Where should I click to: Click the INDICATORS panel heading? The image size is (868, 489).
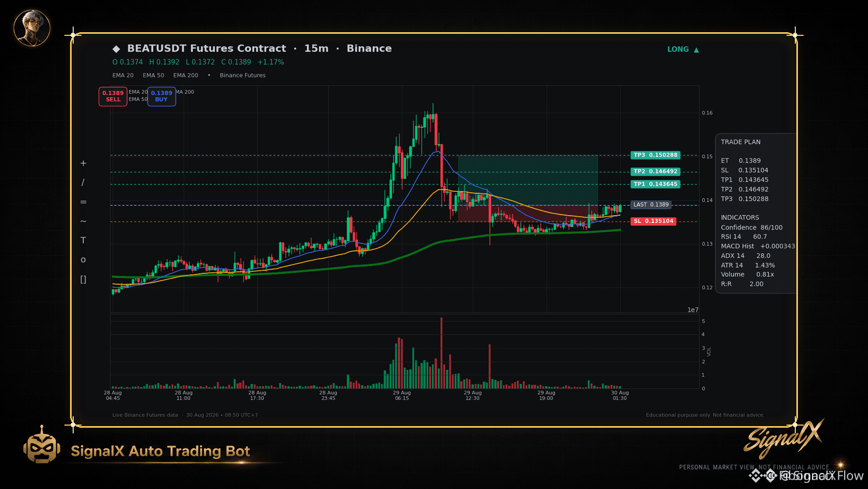point(740,217)
